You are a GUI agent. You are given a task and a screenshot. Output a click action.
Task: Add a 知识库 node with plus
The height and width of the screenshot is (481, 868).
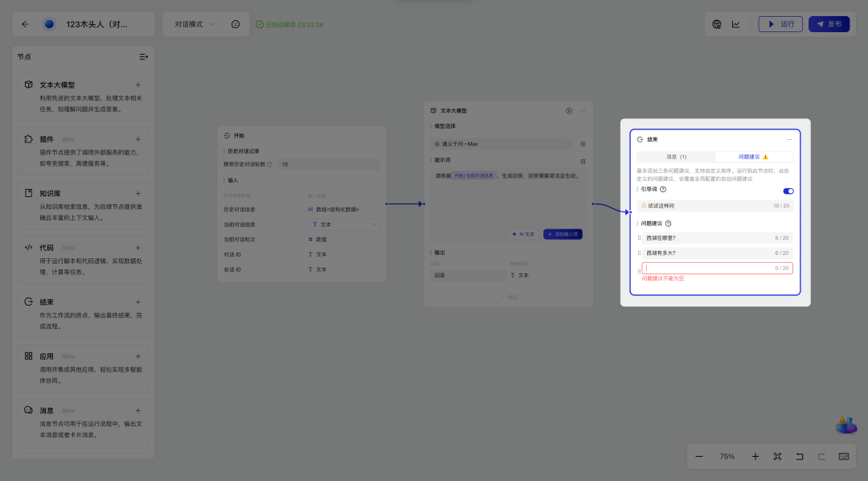(x=138, y=193)
